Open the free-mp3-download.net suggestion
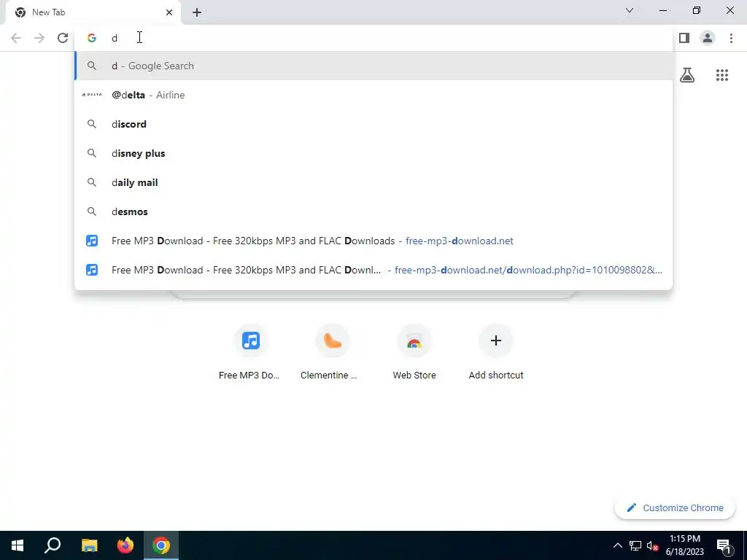This screenshot has width=747, height=560. click(x=373, y=241)
